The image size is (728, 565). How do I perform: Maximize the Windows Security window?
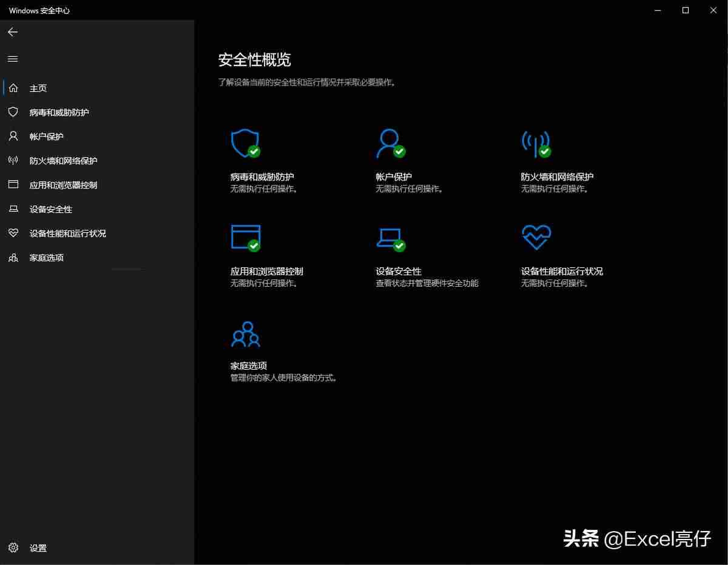(686, 10)
